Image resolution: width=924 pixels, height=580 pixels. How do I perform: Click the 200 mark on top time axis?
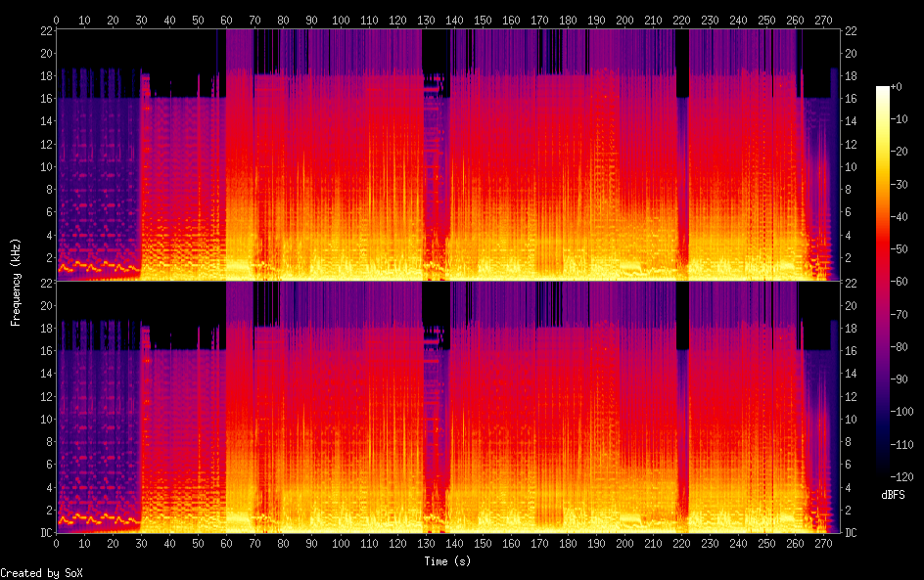(624, 19)
